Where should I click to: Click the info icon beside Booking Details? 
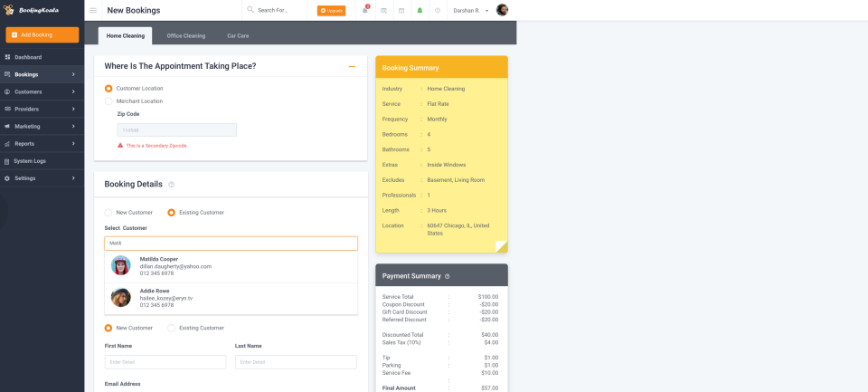click(x=172, y=184)
